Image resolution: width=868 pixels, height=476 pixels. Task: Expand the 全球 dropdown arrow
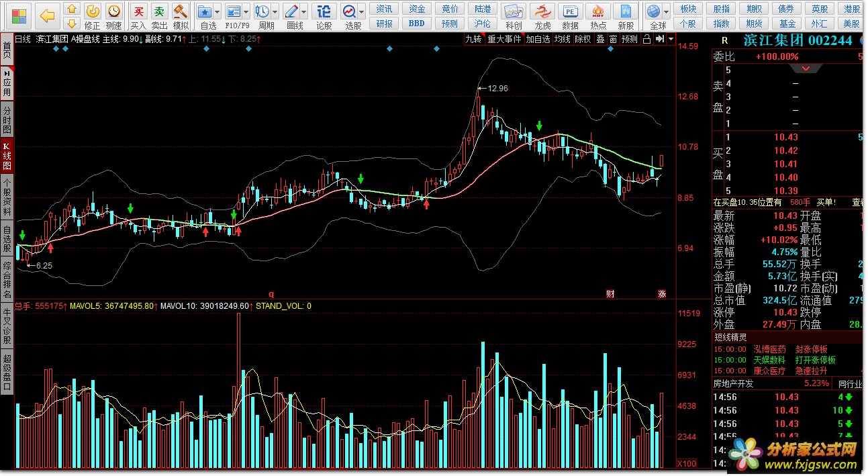[666, 12]
